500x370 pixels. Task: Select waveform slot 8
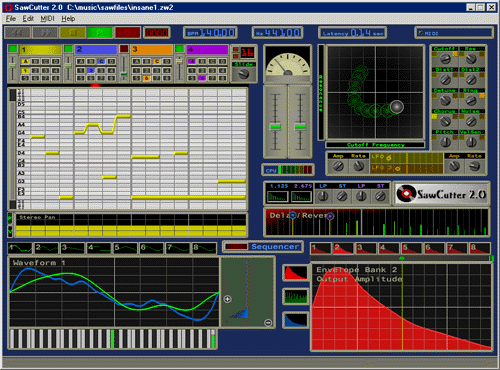204,248
